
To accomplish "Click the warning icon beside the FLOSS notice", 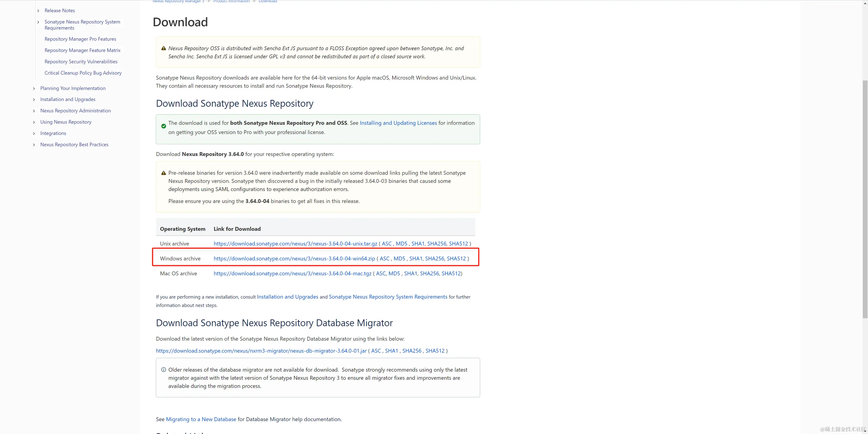I will [x=163, y=48].
